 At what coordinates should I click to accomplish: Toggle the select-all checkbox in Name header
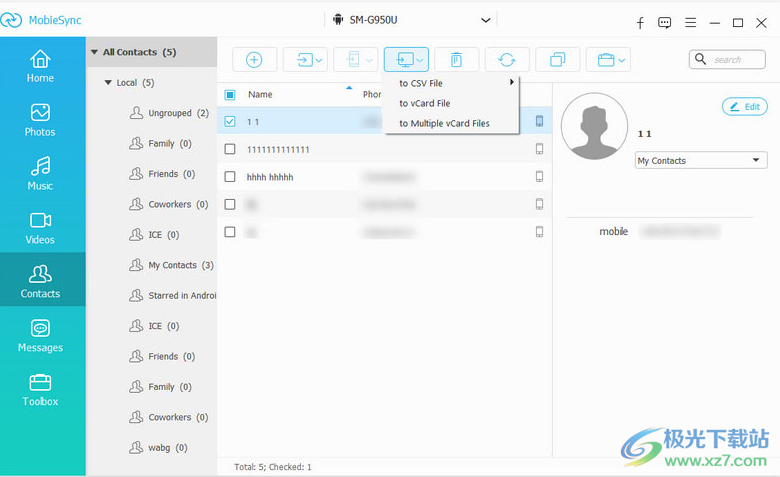coord(230,95)
